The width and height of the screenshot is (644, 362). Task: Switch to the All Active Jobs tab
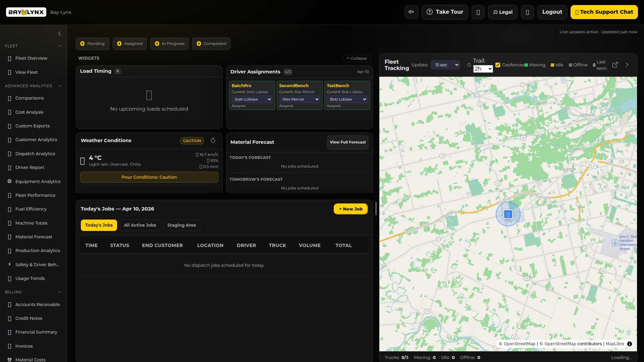pos(140,225)
